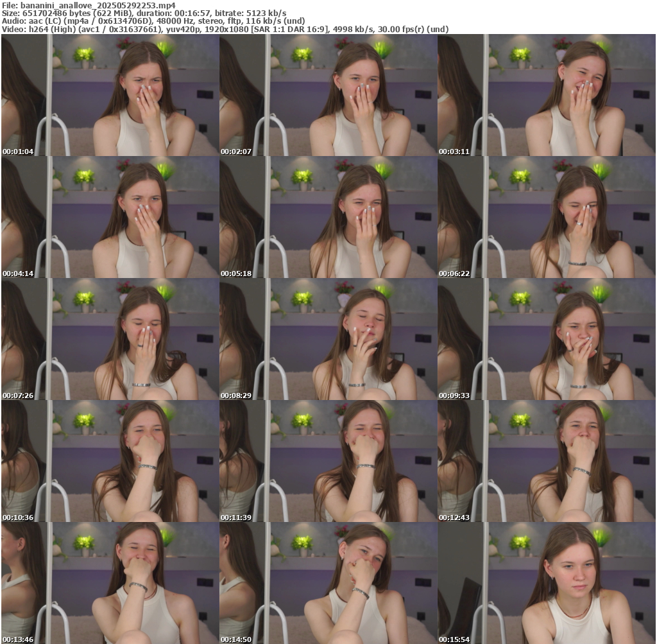The width and height of the screenshot is (657, 644).
Task: Choose the frame marked 00:12:43
Action: (x=547, y=461)
